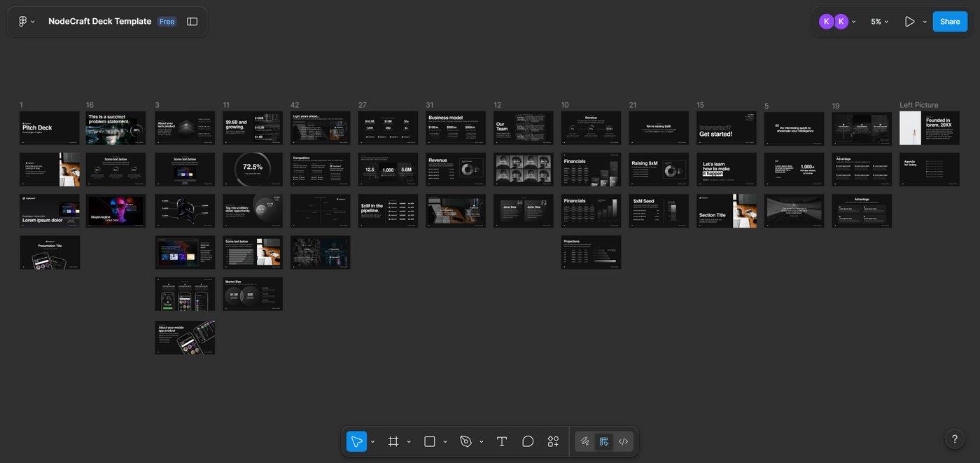Click the Share button
The image size is (980, 463).
point(950,22)
